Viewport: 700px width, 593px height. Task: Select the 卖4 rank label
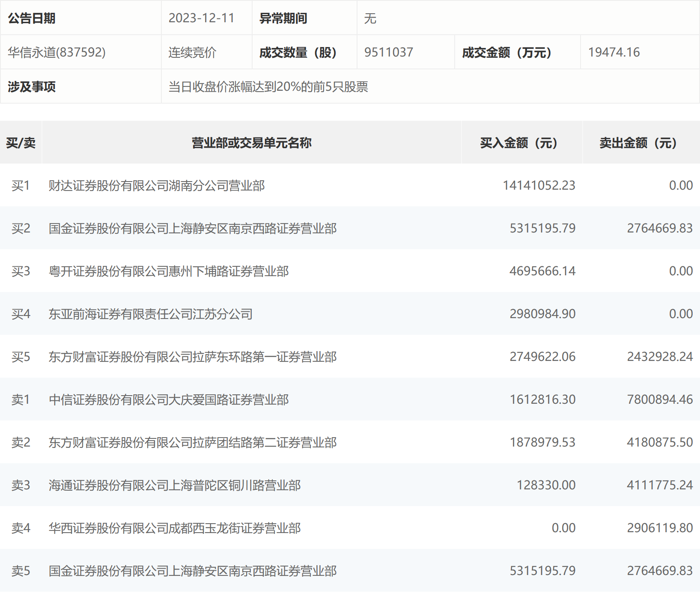coord(21,528)
